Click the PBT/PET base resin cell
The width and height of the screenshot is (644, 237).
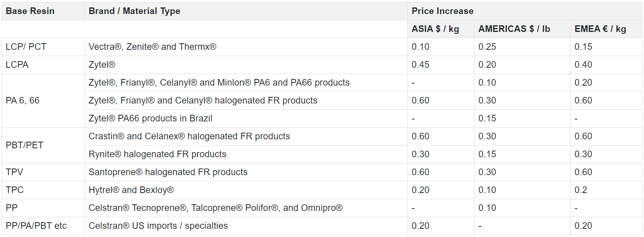point(24,145)
